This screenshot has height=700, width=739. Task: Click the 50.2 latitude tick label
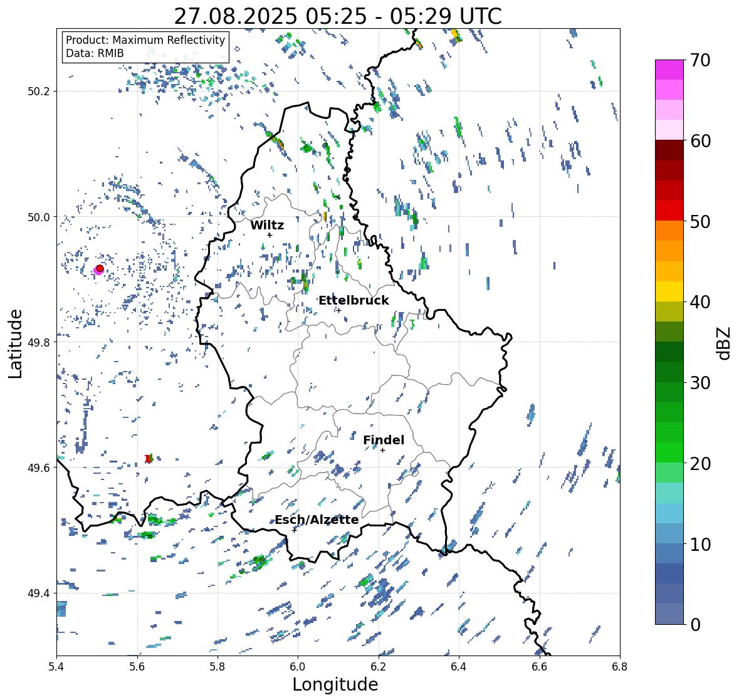[x=39, y=91]
